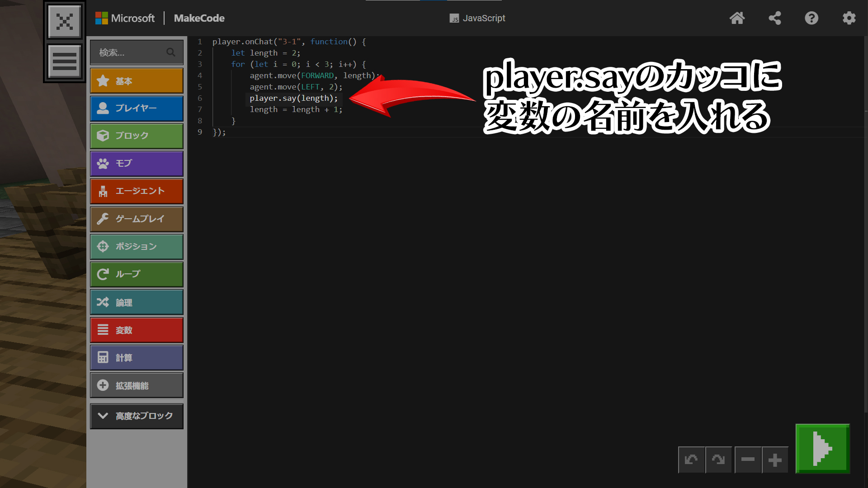Select the 変数 variables category
Viewport: 868px width, 488px height.
pos(137,330)
